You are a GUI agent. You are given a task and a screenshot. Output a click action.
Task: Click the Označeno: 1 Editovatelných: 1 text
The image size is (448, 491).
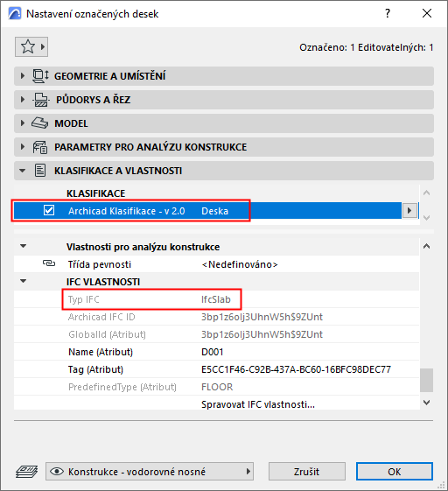[367, 47]
